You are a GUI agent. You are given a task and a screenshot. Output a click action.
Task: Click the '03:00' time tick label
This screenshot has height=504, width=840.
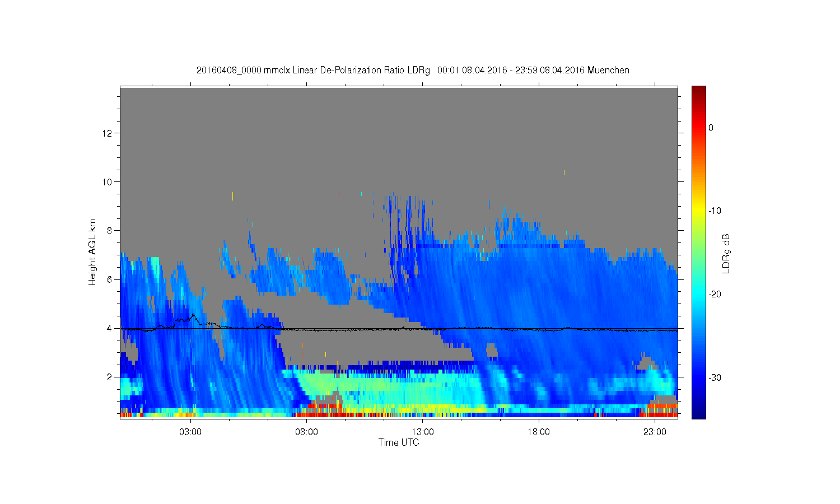[190, 432]
